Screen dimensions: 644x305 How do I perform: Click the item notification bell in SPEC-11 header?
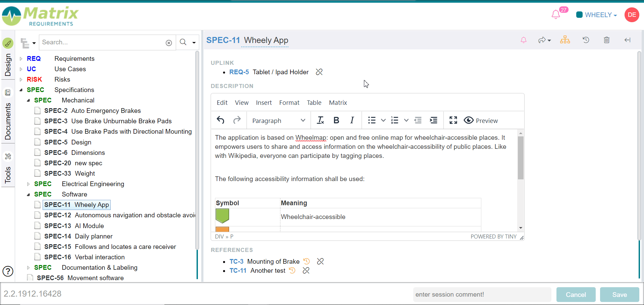[524, 40]
